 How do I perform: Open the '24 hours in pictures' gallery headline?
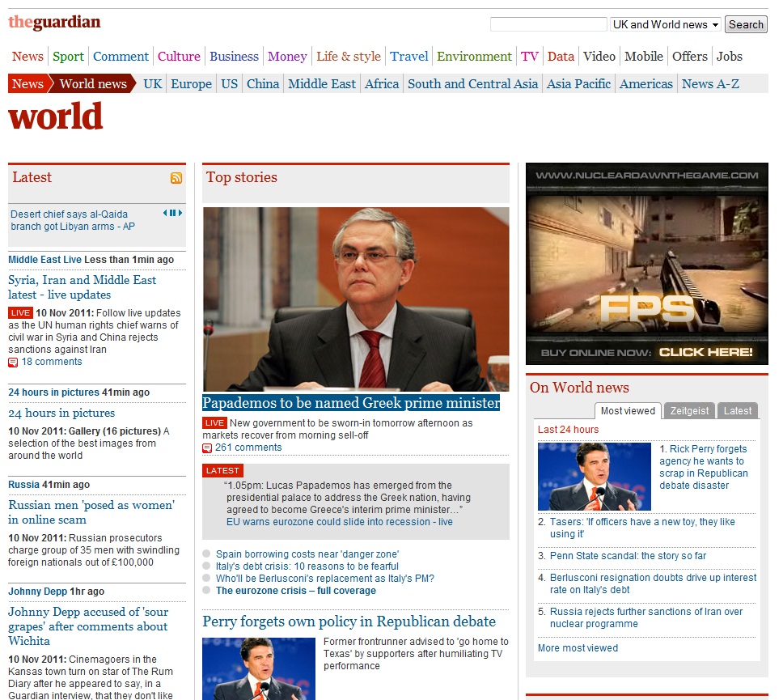click(x=61, y=414)
